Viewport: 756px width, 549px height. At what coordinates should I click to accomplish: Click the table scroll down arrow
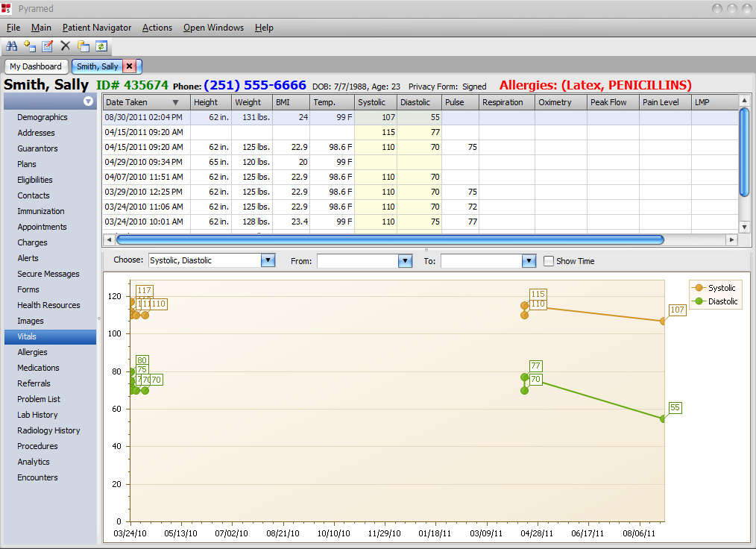tap(744, 227)
